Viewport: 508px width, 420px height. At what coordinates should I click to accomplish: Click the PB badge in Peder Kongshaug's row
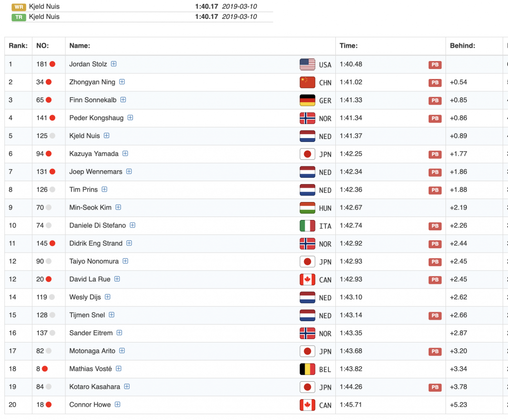(435, 119)
